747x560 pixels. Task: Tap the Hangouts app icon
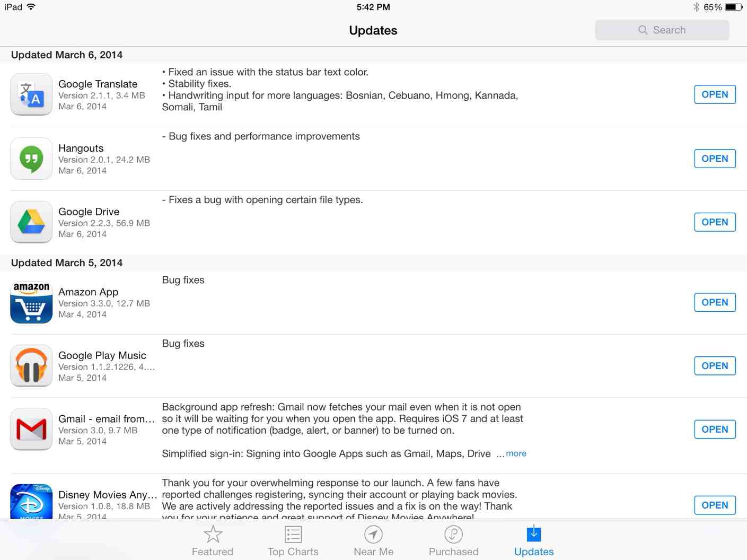(x=31, y=159)
